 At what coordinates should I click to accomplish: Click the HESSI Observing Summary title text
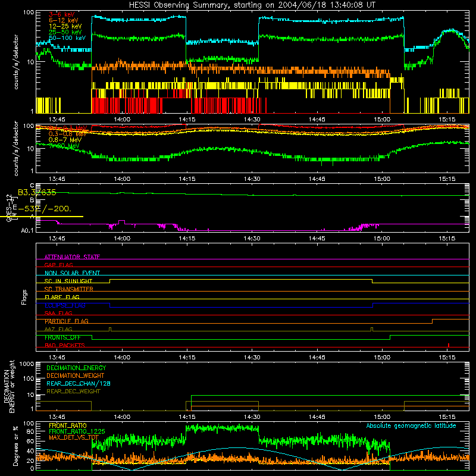(x=252, y=5)
